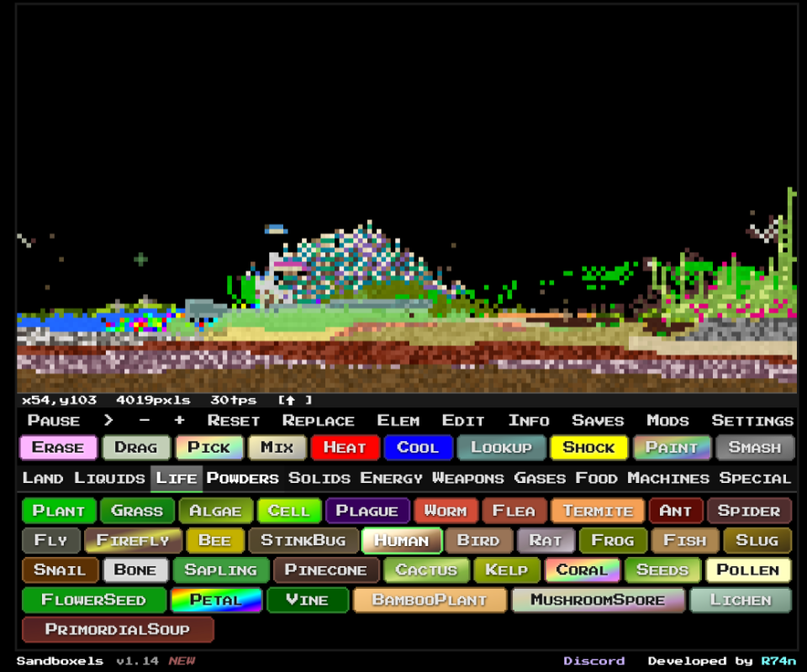Image resolution: width=807 pixels, height=672 pixels.
Task: Select the Erase tool
Action: (x=58, y=448)
